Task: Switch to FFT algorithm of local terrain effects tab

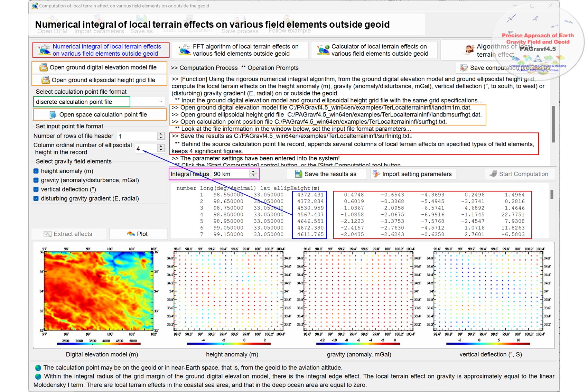Action: (x=240, y=50)
